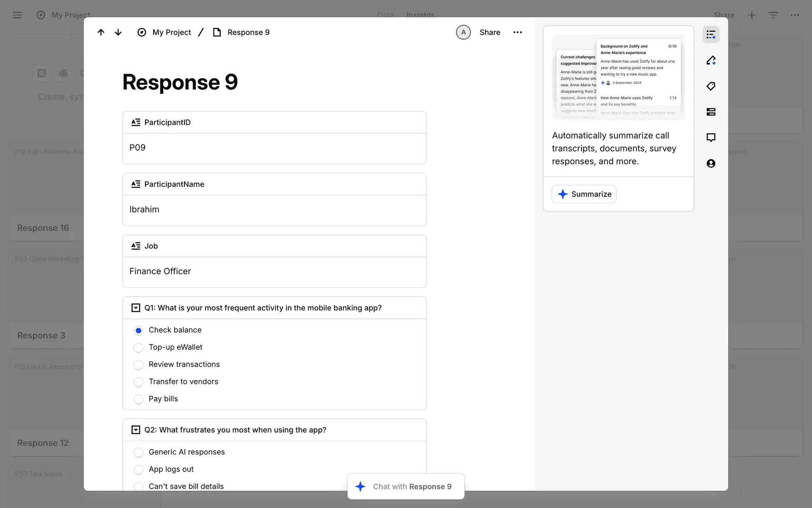This screenshot has height=508, width=812.
Task: Go to next response with down arrow
Action: coord(118,32)
